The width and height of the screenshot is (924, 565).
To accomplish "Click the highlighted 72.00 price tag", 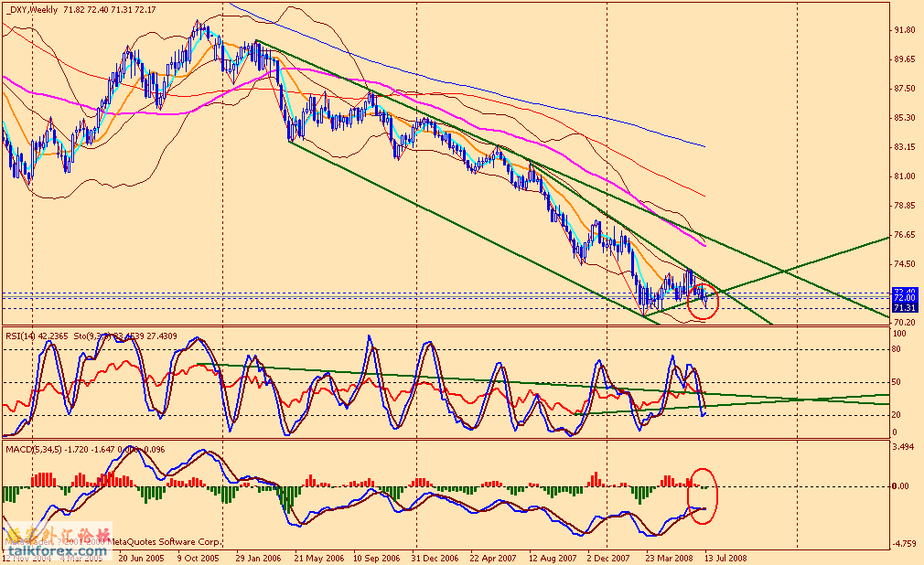I will click(904, 299).
